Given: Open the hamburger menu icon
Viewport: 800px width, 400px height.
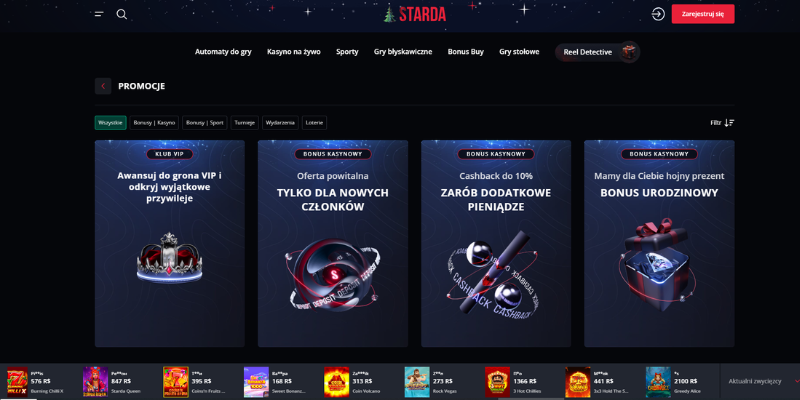Looking at the screenshot, I should [x=99, y=14].
